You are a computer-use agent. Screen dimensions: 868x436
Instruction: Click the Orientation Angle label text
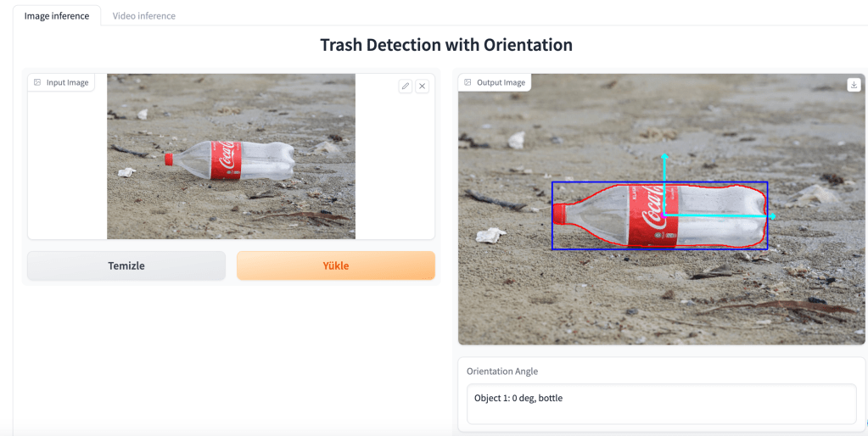pyautogui.click(x=502, y=372)
